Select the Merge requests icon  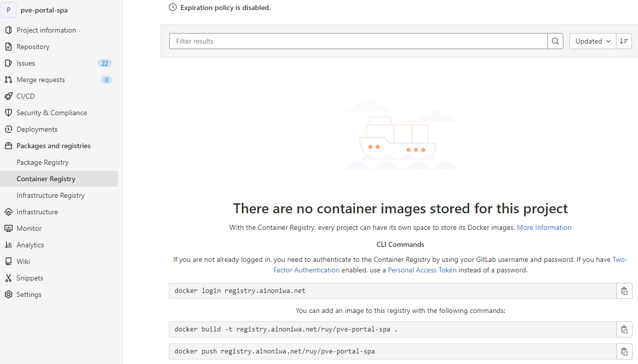(9, 79)
